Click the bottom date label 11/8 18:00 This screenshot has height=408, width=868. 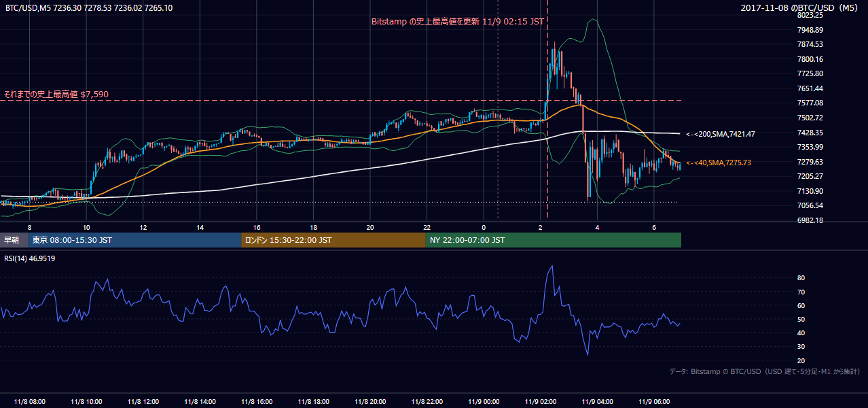pos(313,402)
